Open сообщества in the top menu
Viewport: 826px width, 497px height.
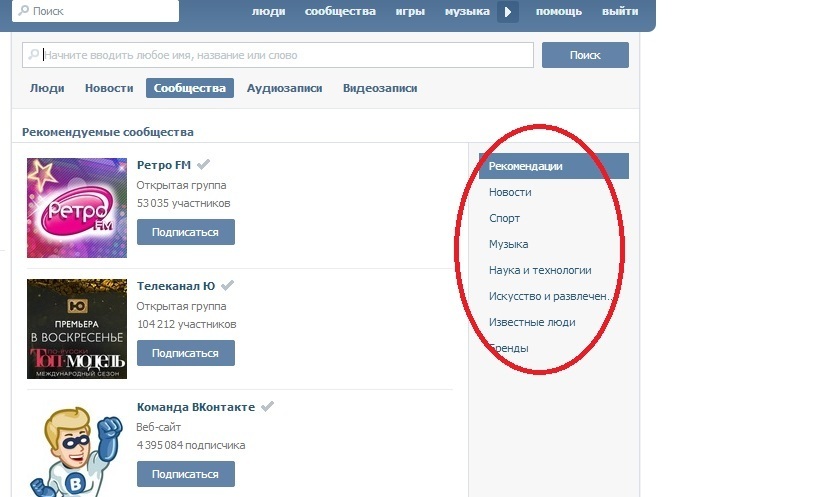(x=340, y=12)
